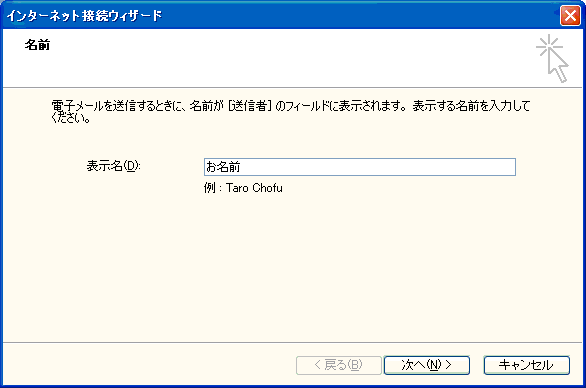Click the instruction text about 送信者 field
The image size is (586, 388).
point(291,106)
